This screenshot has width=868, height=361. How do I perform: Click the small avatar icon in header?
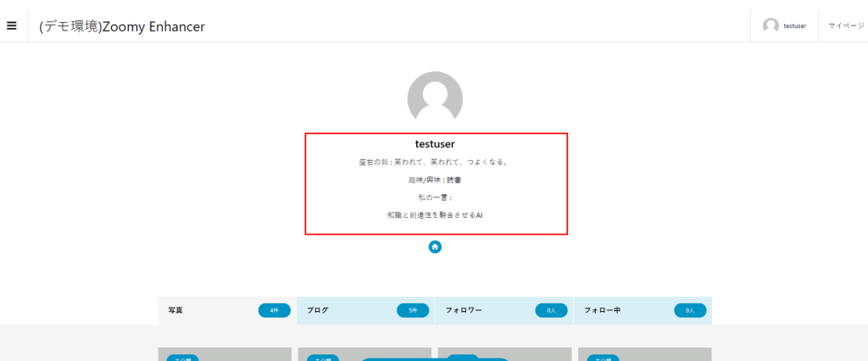tap(771, 26)
